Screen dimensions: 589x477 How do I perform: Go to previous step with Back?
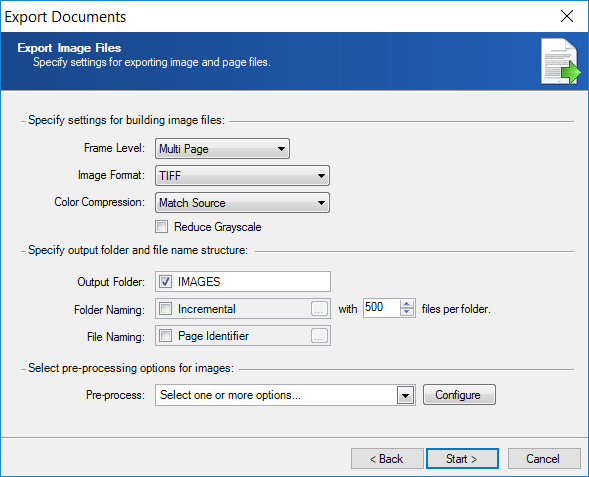pyautogui.click(x=387, y=459)
